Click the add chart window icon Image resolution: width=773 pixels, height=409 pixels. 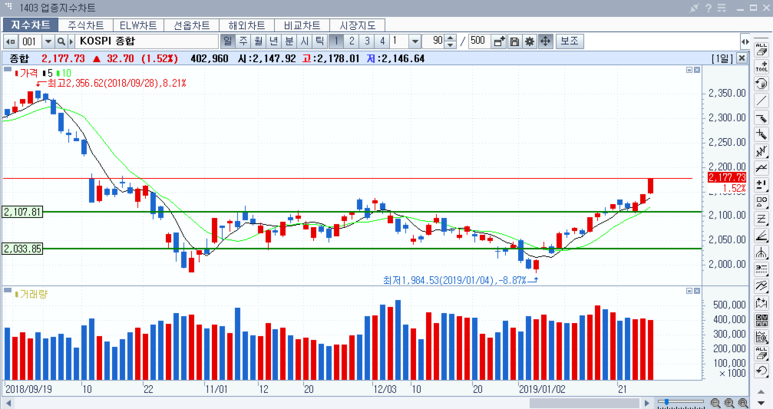click(499, 41)
